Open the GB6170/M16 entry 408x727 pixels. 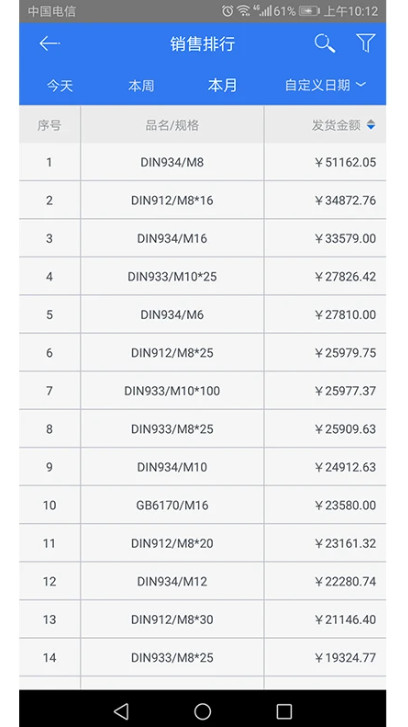203,505
